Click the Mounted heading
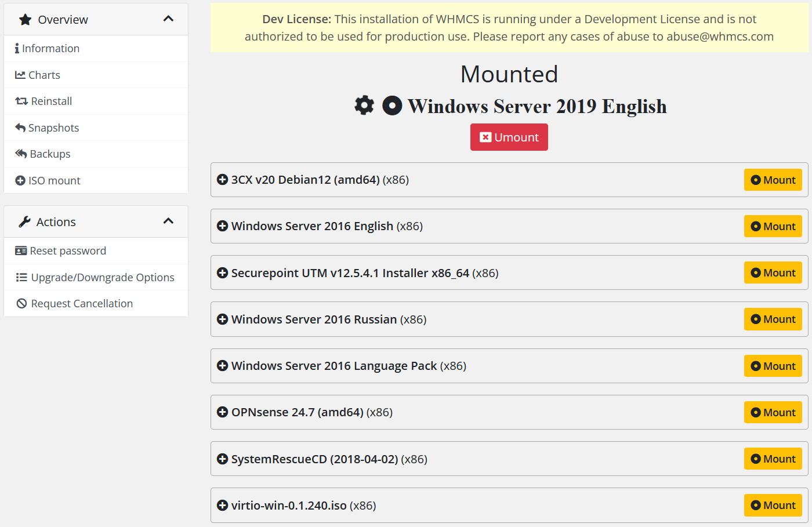812x527 pixels. [509, 74]
